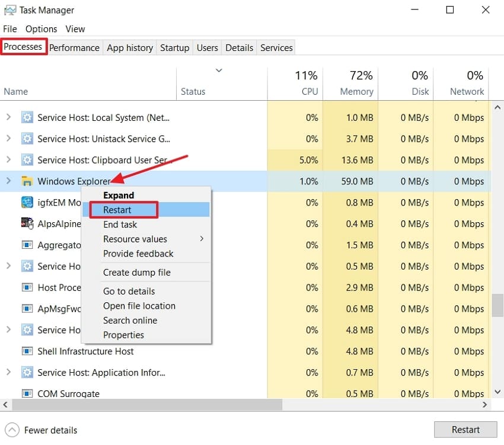The image size is (504, 445).
Task: Click the Host Process icon
Action: (25, 287)
